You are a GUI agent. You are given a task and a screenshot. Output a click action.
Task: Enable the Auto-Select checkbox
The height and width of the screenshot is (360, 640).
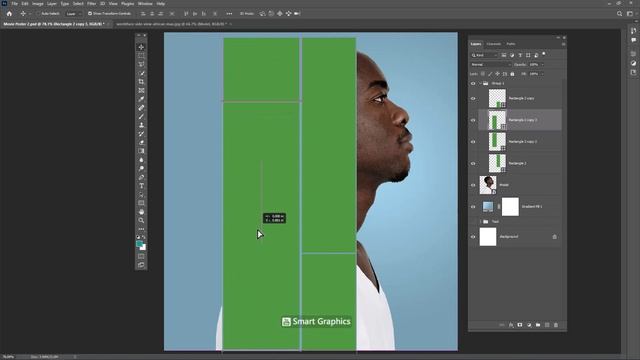pyautogui.click(x=38, y=13)
